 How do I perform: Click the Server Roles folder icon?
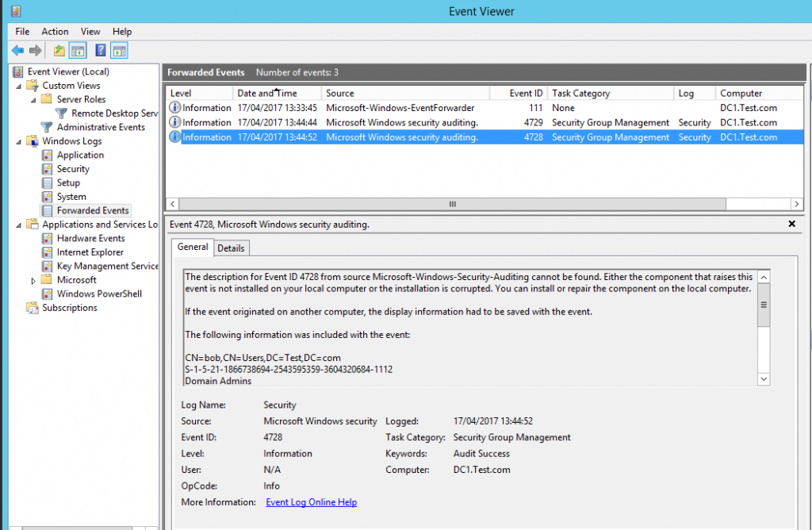pyautogui.click(x=47, y=99)
